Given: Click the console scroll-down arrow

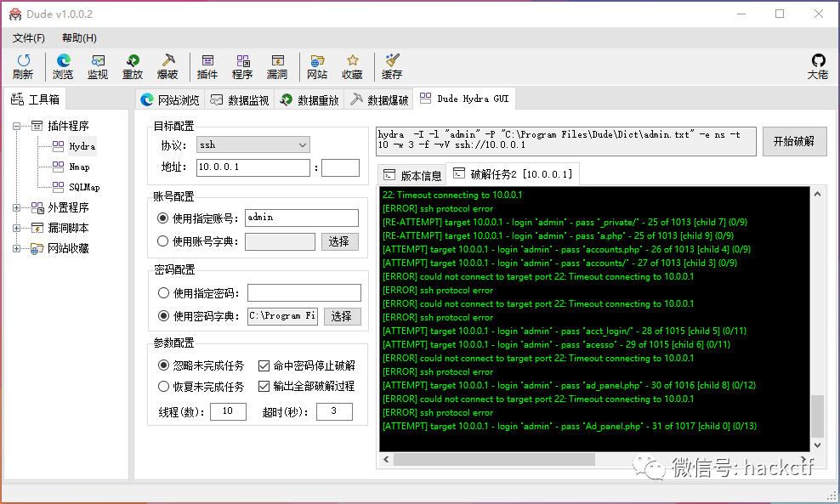Looking at the screenshot, I should click(x=818, y=445).
